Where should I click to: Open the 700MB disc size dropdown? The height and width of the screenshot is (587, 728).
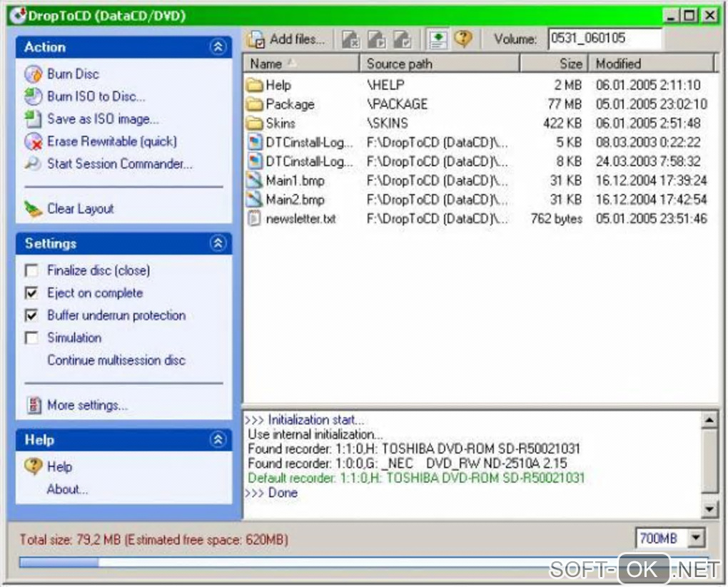pos(695,538)
